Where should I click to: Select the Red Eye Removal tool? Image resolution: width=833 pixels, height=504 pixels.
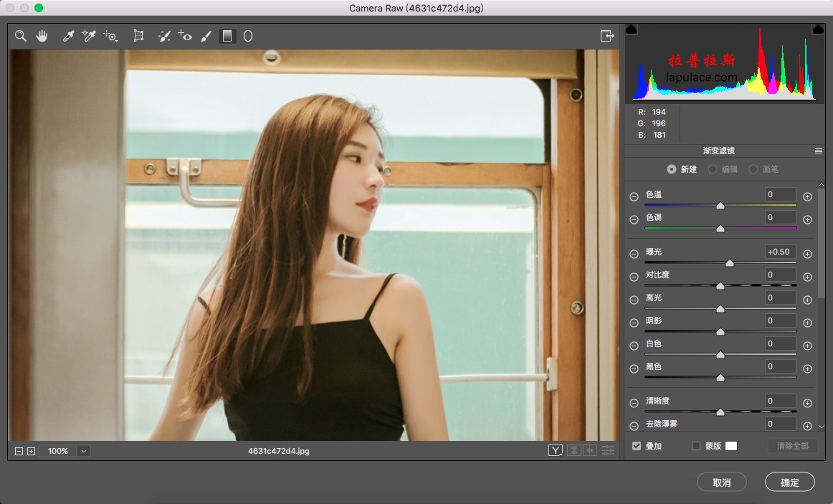tap(185, 36)
